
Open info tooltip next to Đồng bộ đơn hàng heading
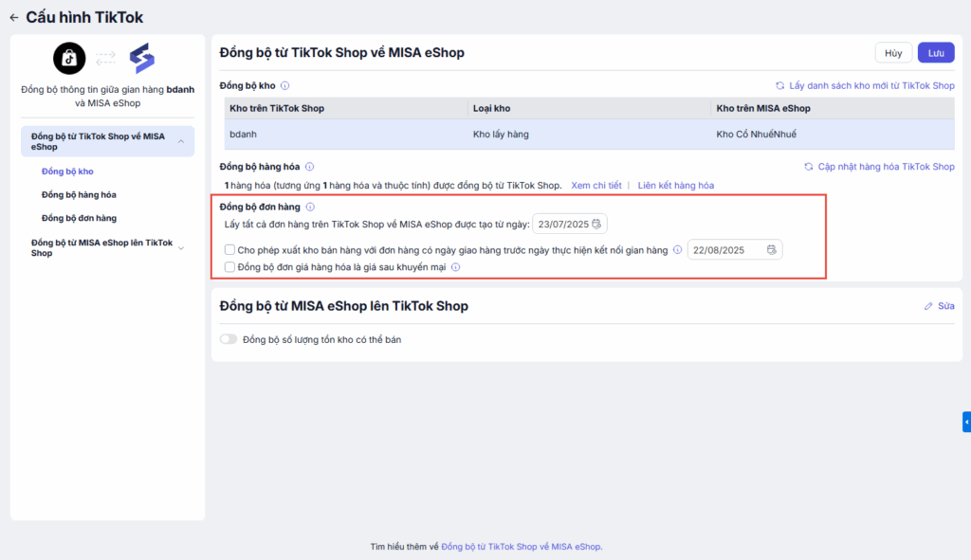pos(310,207)
